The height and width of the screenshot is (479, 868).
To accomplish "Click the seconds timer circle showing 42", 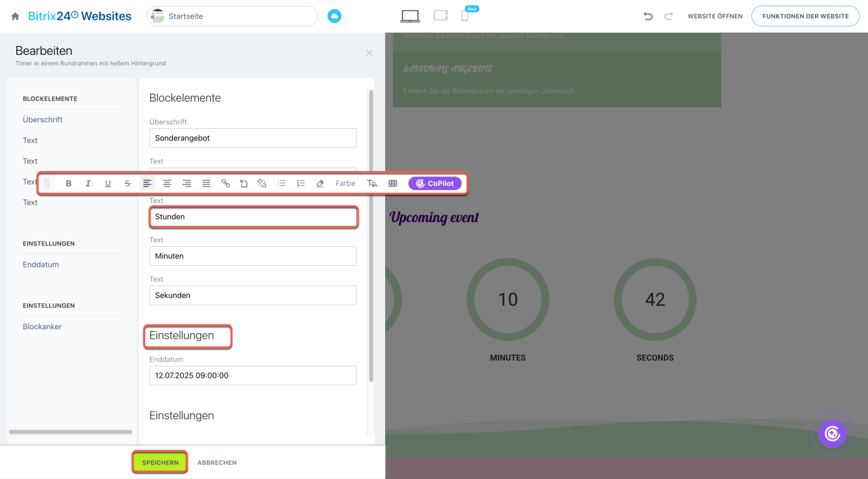I will pos(655,299).
